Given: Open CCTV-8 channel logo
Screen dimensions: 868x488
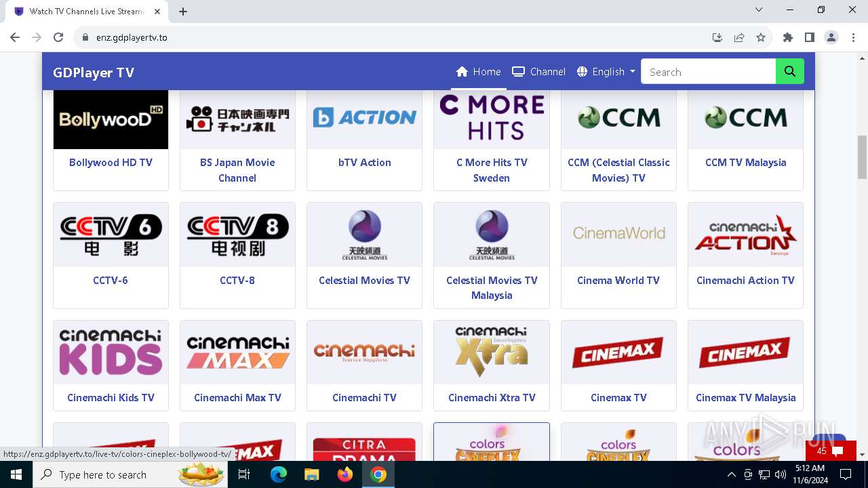Looking at the screenshot, I should (237, 235).
